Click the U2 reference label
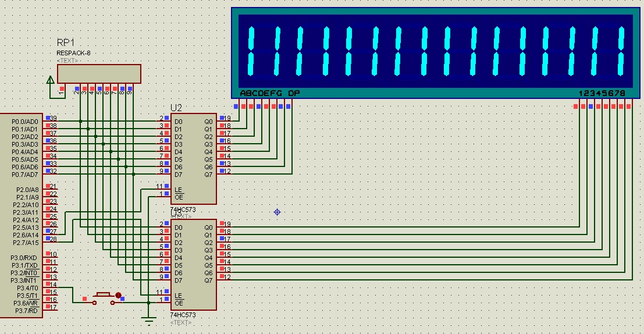Viewport: 644px width, 334px height. point(176,108)
